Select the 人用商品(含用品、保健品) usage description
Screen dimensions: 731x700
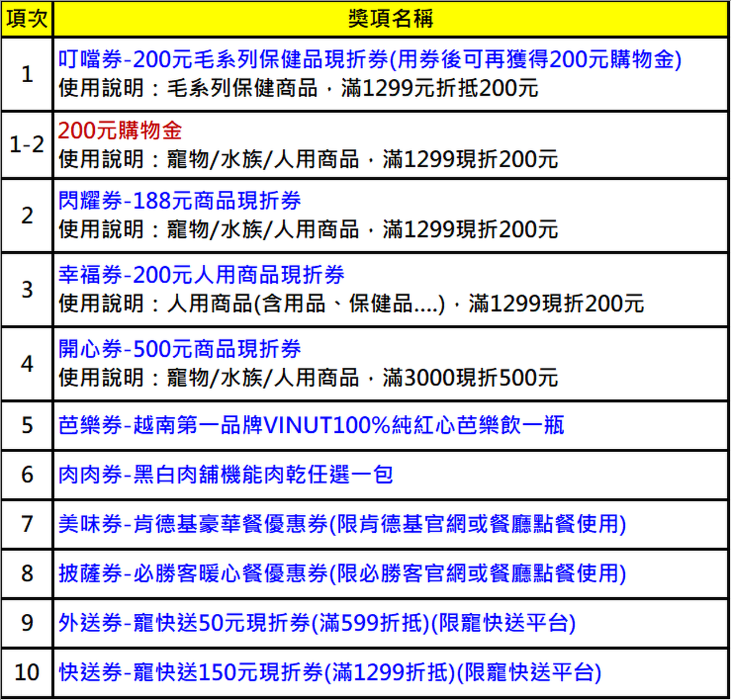coord(351,304)
